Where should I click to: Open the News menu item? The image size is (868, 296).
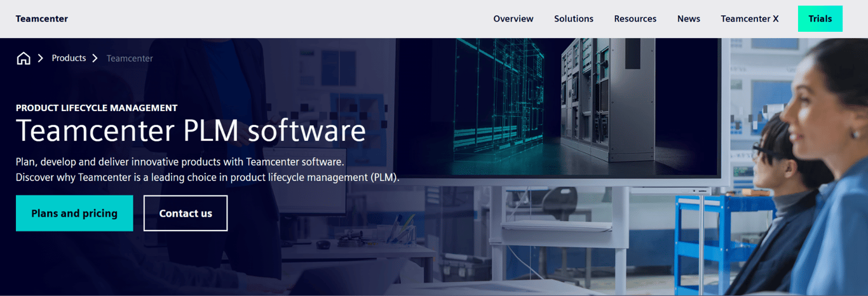(x=689, y=19)
